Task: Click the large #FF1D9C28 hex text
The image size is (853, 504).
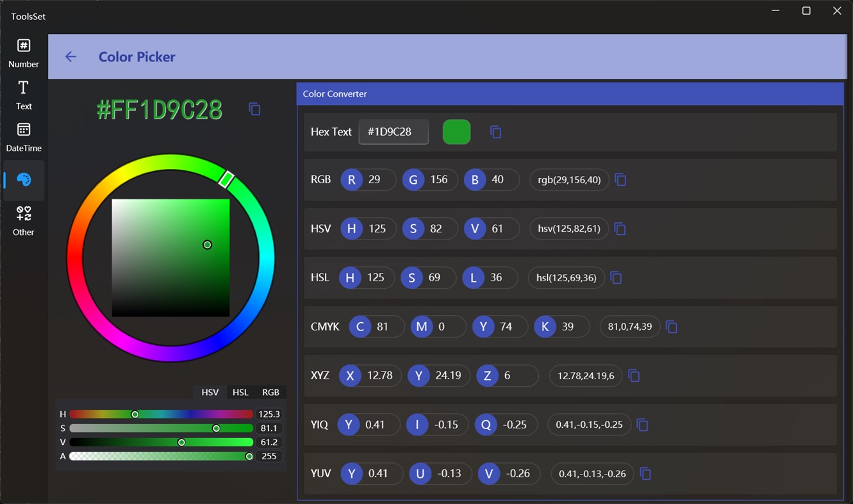Action: [160, 110]
